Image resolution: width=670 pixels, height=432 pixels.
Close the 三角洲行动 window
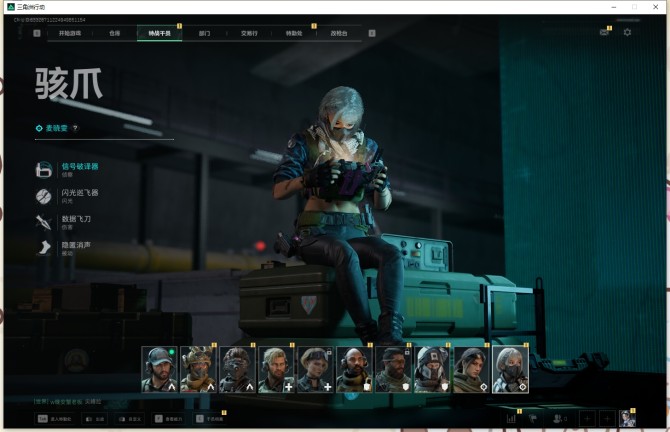pos(655,7)
